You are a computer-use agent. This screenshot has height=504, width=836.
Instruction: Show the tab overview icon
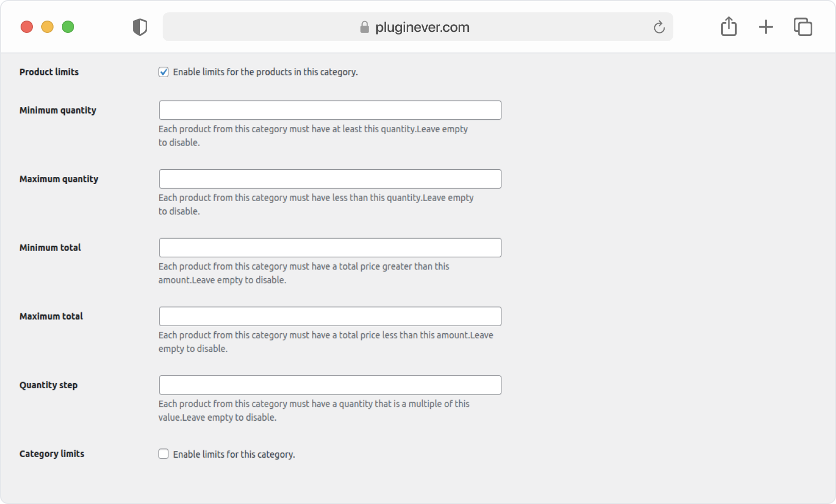pyautogui.click(x=803, y=27)
